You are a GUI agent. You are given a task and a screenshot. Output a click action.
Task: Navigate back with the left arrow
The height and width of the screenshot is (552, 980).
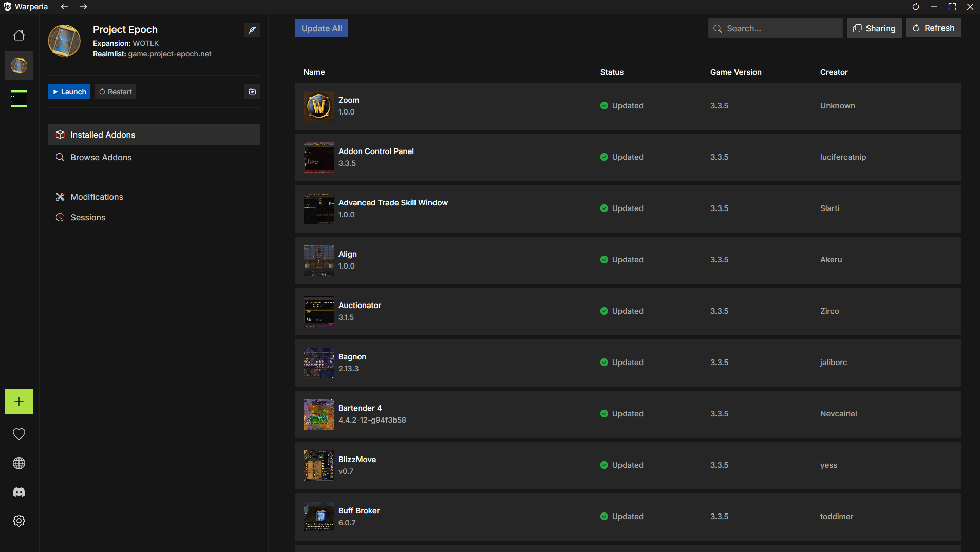click(65, 7)
